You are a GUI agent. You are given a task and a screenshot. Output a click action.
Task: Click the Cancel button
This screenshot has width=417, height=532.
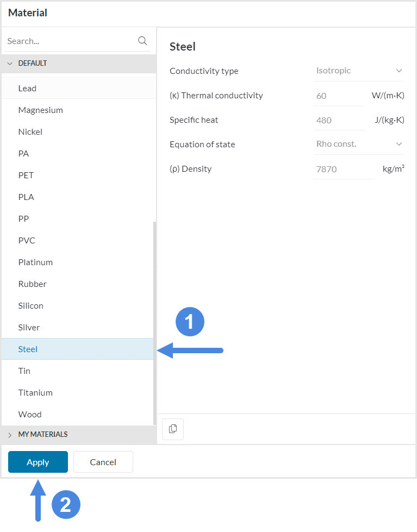pyautogui.click(x=103, y=462)
